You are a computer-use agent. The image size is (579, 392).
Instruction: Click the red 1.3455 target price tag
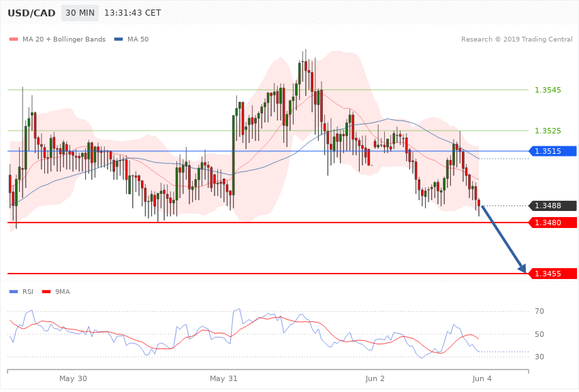pos(552,274)
